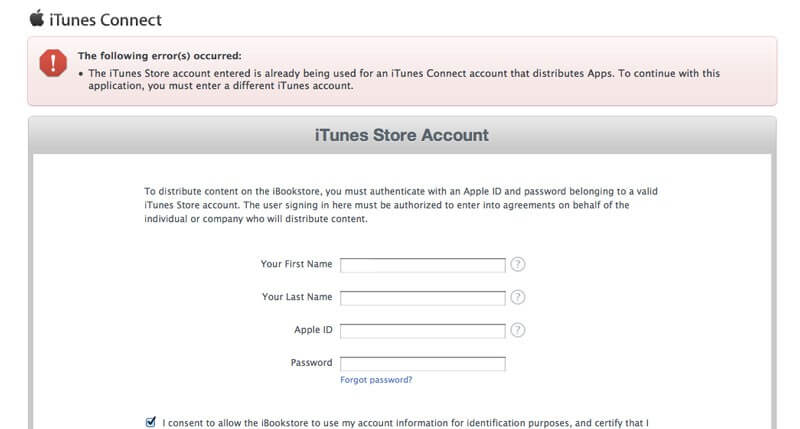
Task: Select 'The following error(s) occurred' heading
Action: click(160, 56)
